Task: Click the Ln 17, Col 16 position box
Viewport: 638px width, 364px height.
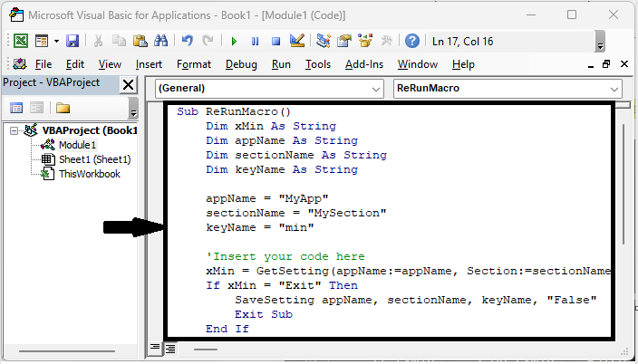Action: coord(510,41)
